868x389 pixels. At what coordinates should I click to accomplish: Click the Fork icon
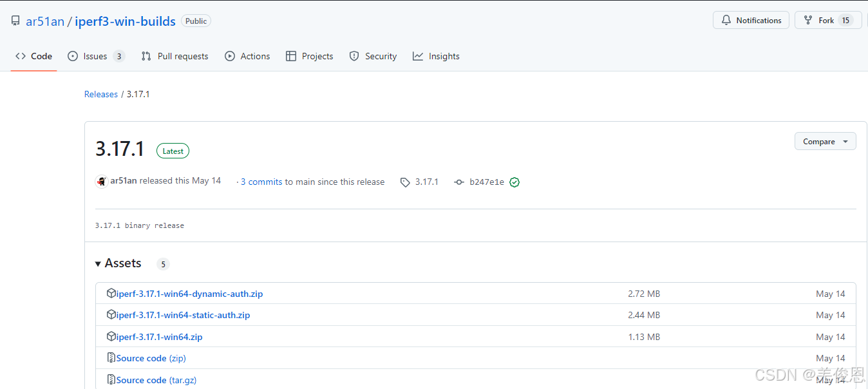click(808, 21)
